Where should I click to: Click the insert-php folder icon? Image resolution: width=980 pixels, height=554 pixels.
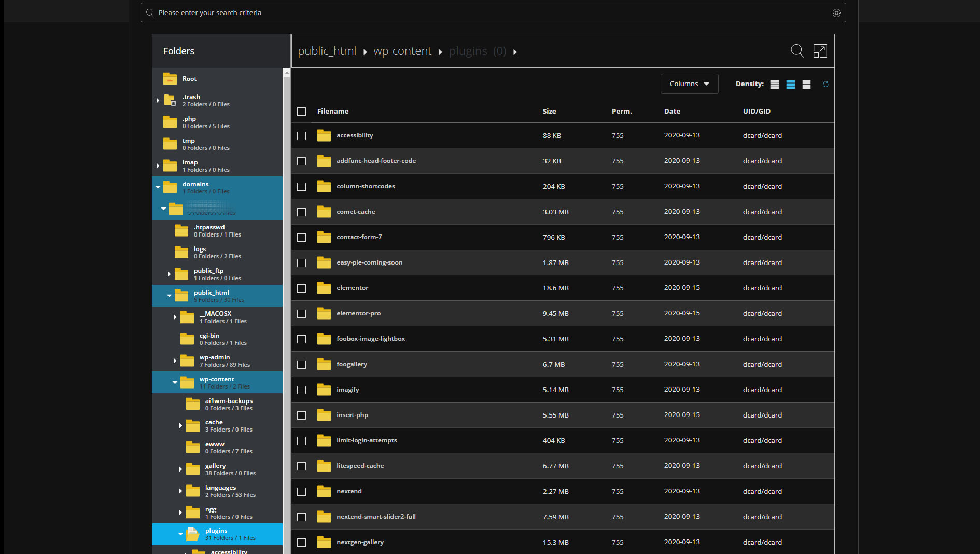tap(324, 415)
